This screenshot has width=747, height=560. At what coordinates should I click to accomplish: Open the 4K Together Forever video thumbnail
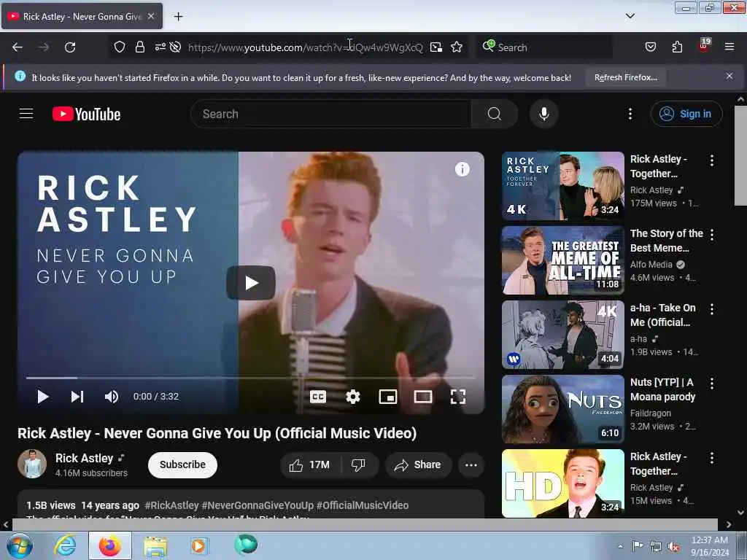[x=562, y=186]
